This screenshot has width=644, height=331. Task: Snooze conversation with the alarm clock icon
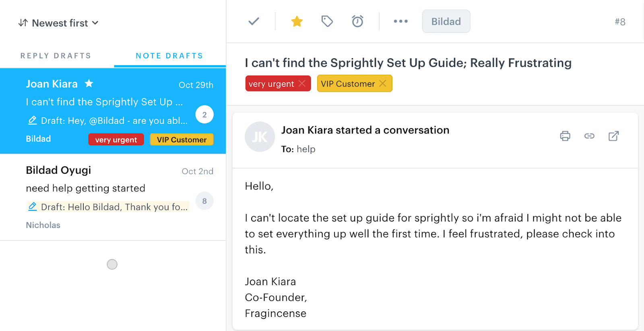click(x=357, y=21)
